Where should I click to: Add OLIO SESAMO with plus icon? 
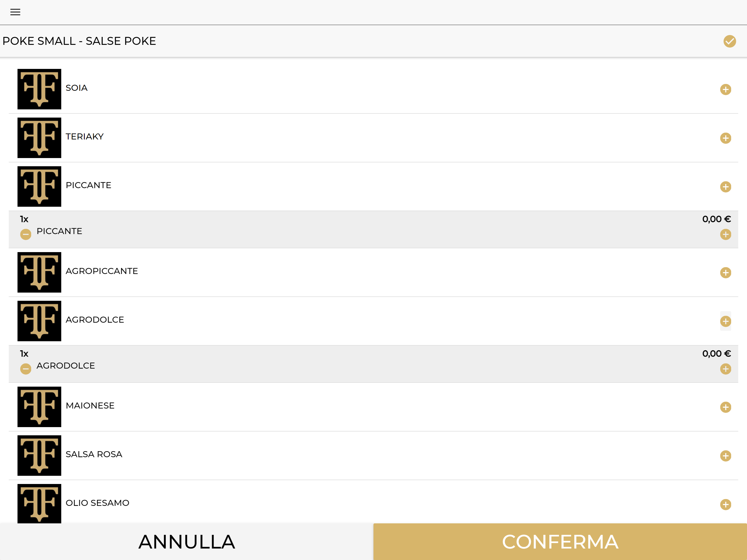coord(725,504)
